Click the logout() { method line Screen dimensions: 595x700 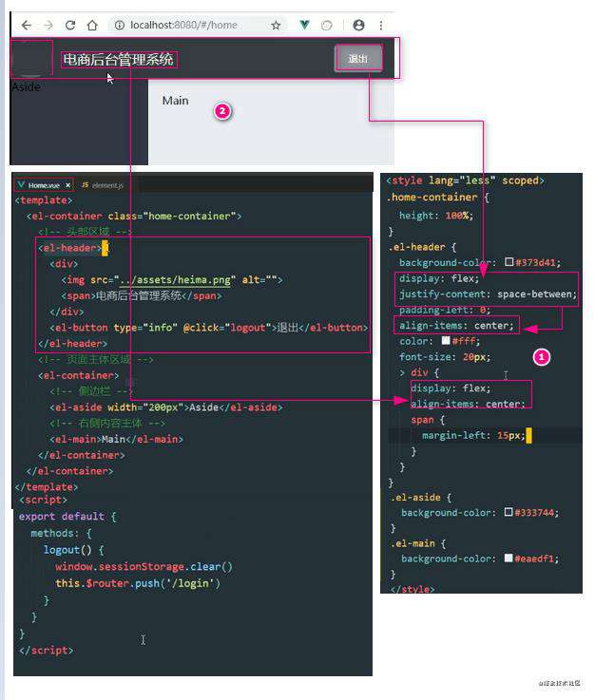pos(74,550)
